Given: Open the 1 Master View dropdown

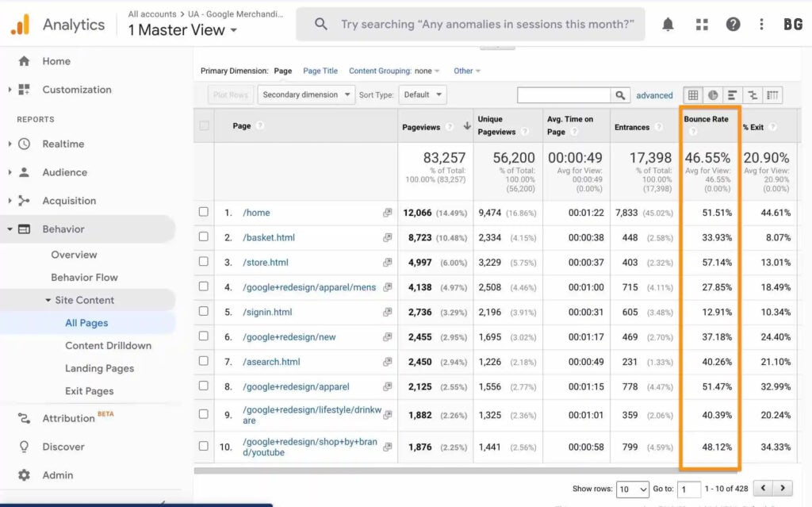Looking at the screenshot, I should 183,30.
